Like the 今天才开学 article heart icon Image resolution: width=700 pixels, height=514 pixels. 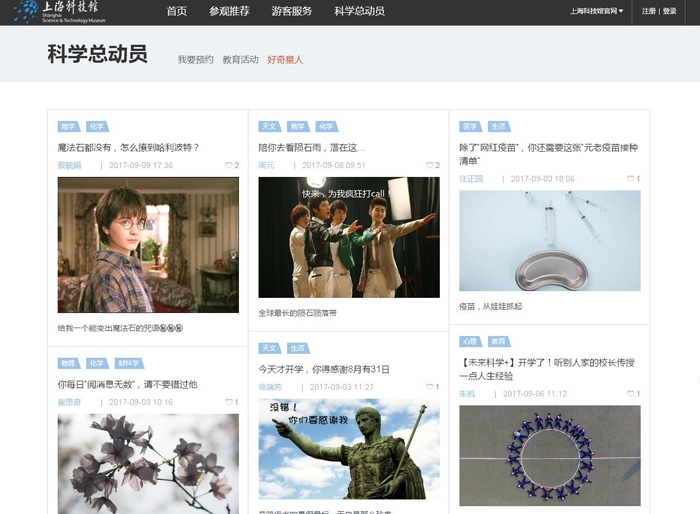[x=429, y=387]
